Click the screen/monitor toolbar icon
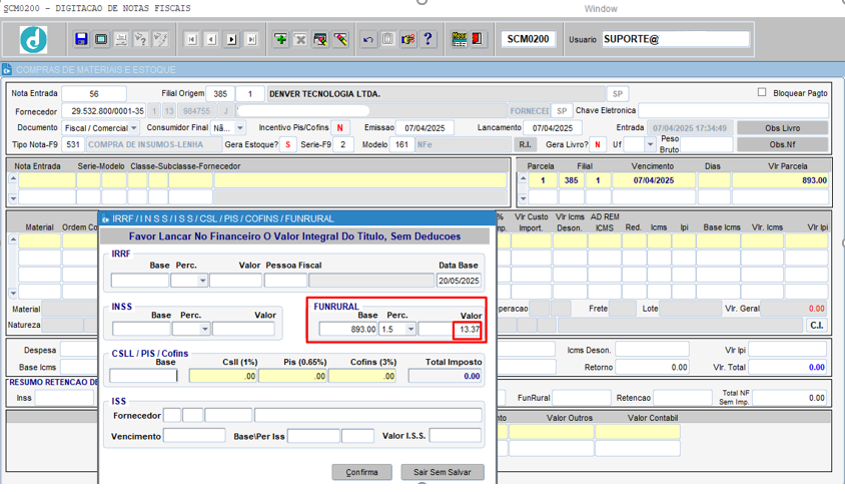This screenshot has width=845, height=492. click(101, 39)
